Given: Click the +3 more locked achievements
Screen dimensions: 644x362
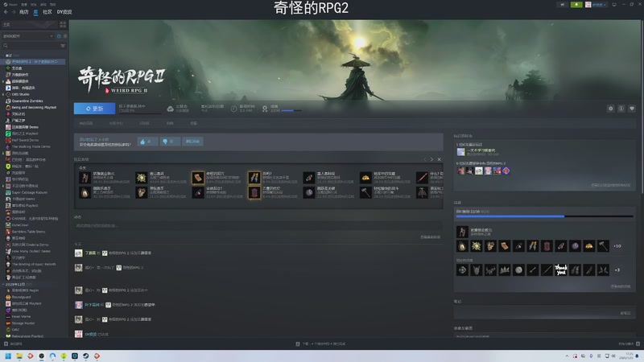Looking at the screenshot, I should [617, 270].
